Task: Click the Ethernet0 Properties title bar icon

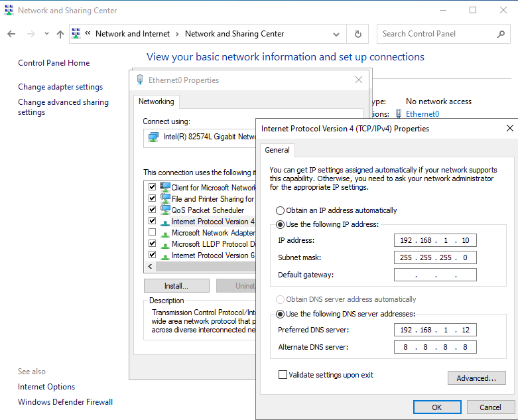Action: pyautogui.click(x=140, y=80)
